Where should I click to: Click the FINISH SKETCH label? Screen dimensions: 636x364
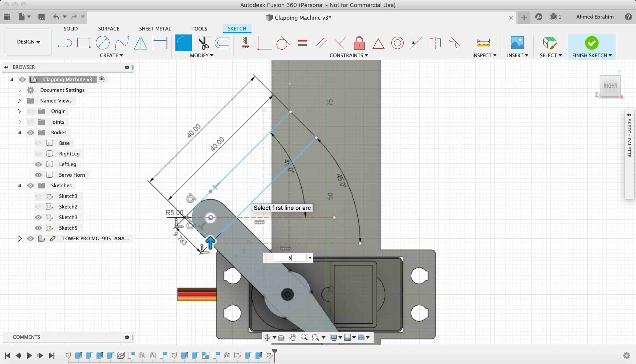click(592, 55)
